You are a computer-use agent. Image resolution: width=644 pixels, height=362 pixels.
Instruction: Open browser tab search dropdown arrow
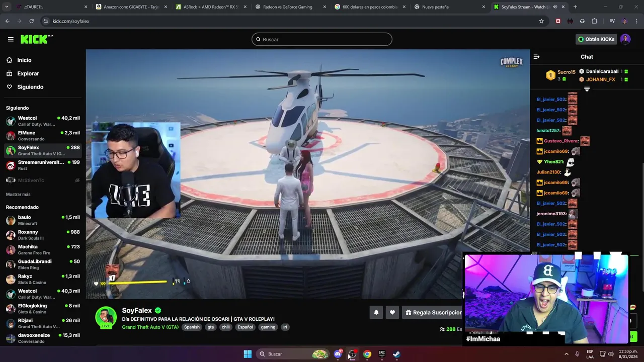tap(7, 7)
